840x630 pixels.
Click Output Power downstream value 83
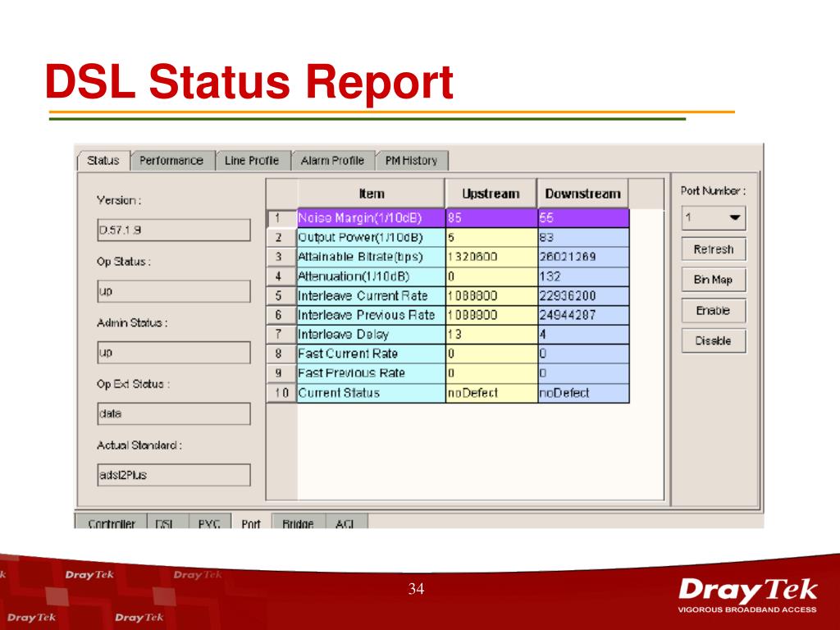tap(583, 237)
